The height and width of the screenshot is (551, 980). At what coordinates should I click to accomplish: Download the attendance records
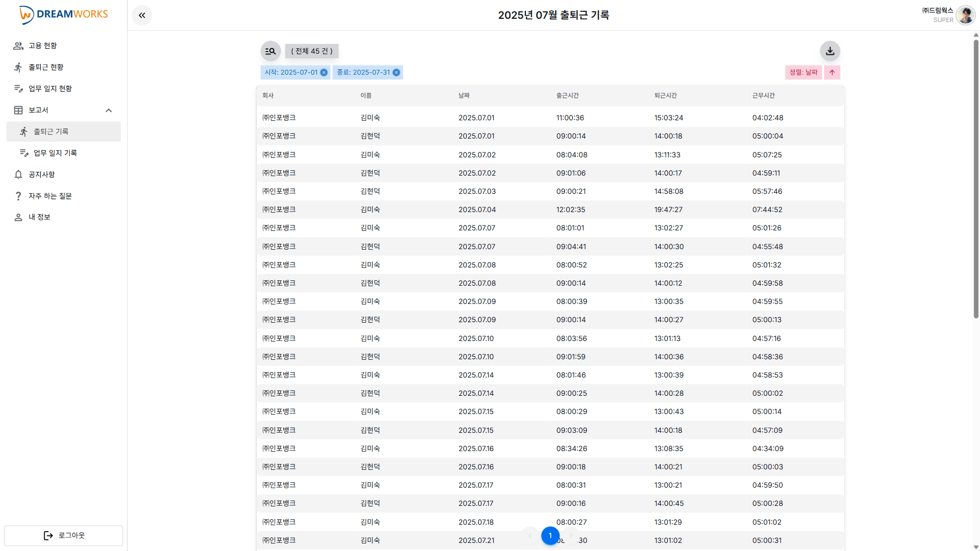(x=830, y=51)
